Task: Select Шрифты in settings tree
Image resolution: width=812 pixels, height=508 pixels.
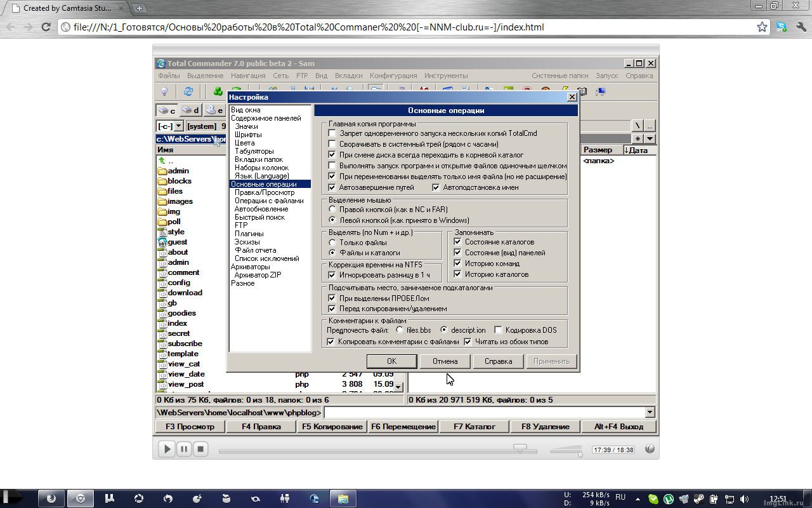Action: point(248,135)
